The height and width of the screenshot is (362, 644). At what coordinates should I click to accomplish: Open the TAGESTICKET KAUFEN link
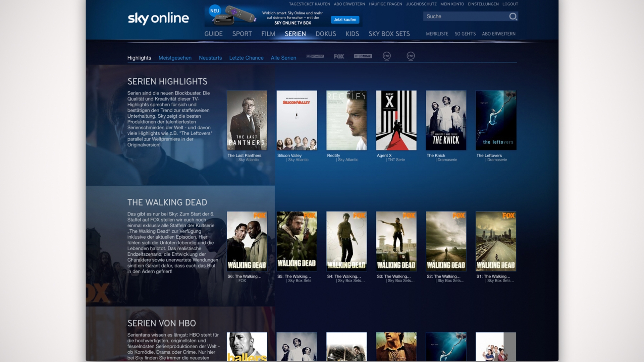[x=309, y=4]
